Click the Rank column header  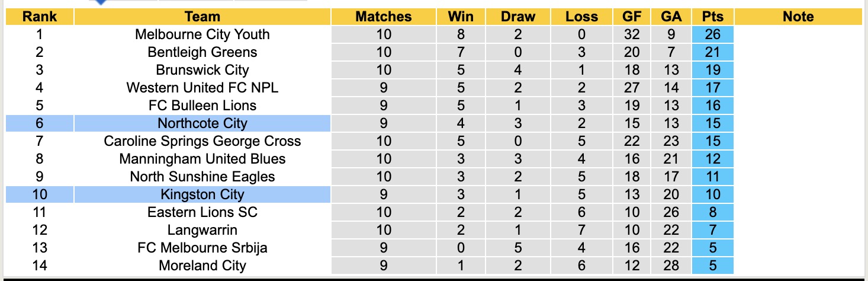[39, 17]
